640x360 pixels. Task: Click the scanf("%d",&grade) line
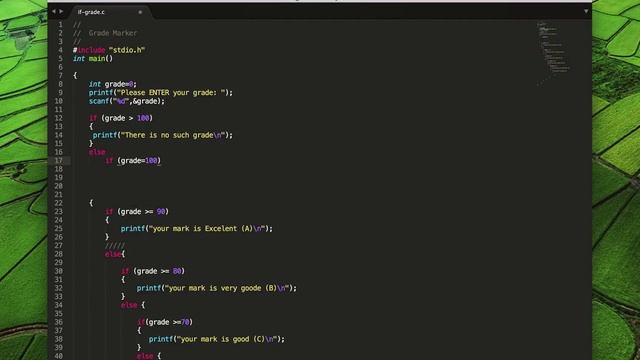click(127, 101)
